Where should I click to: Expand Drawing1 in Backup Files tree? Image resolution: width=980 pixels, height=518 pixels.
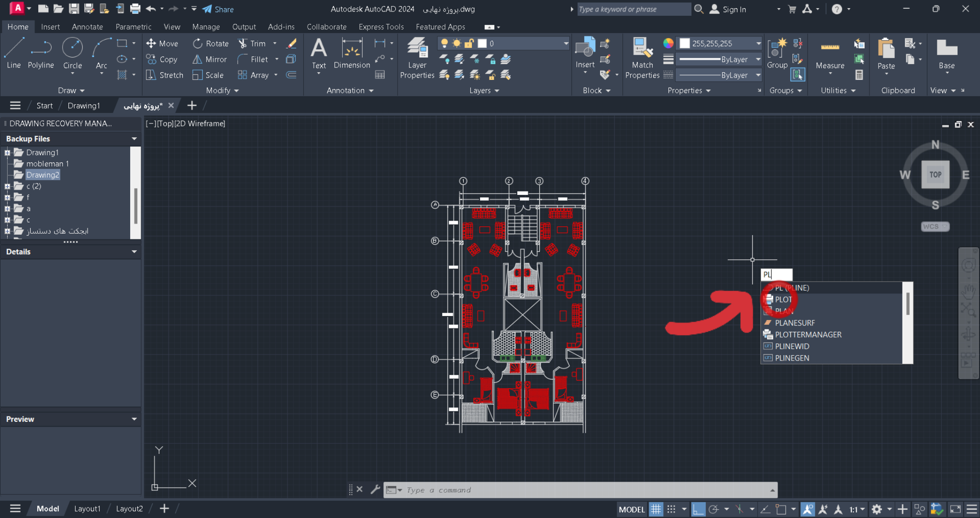[7, 153]
